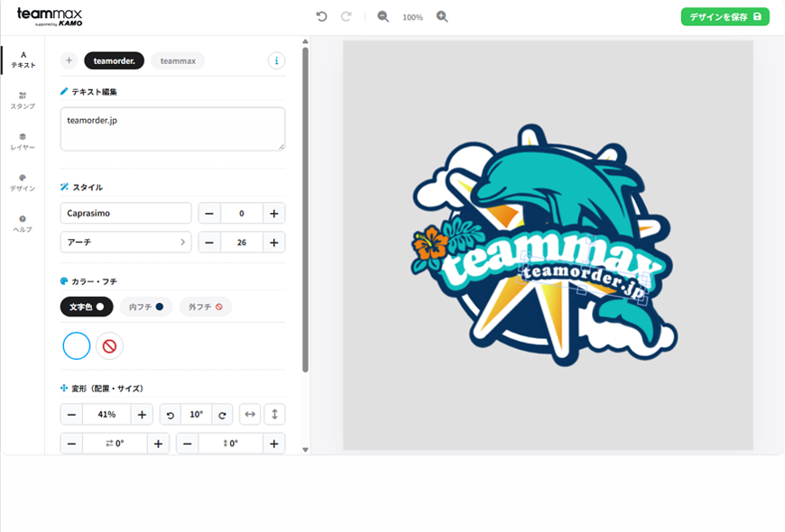Edit the teamorder.jp text area
Image resolution: width=785 pixels, height=532 pixels.
(172, 129)
